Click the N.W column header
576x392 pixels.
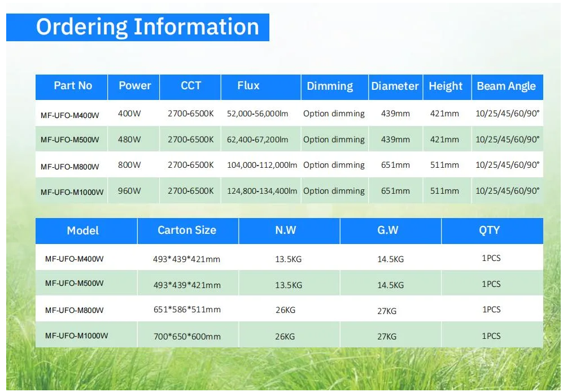pos(286,230)
